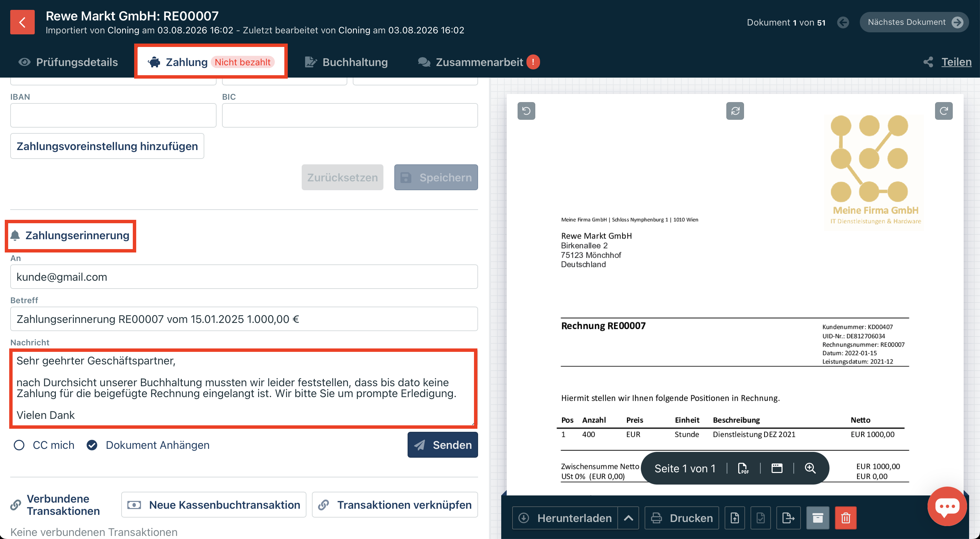Download the document with Herunterladen
The height and width of the screenshot is (539, 980).
565,518
